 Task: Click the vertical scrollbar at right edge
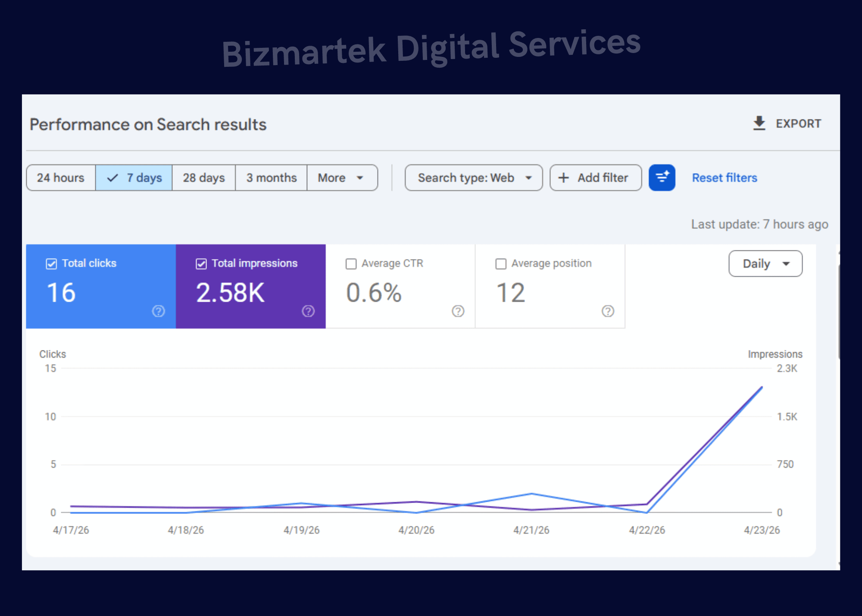pos(839,312)
